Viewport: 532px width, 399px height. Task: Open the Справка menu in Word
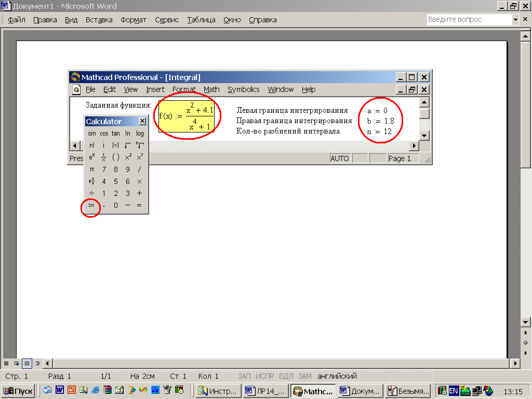(262, 20)
